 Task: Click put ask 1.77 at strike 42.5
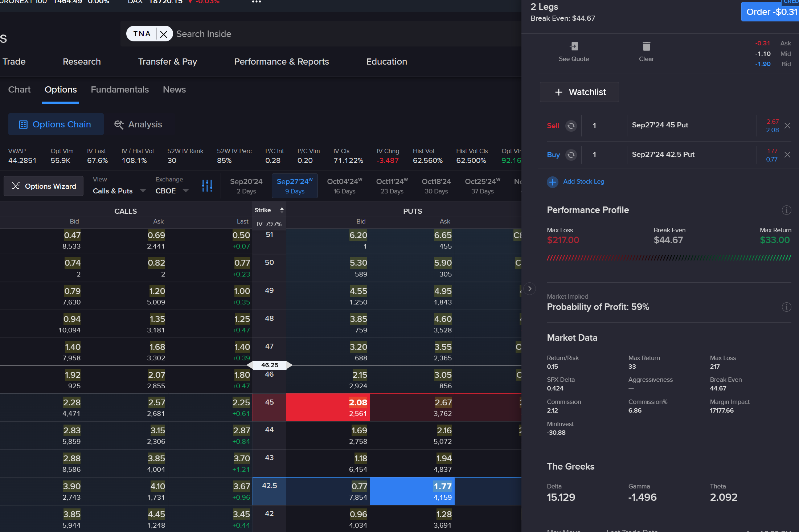[412, 491]
